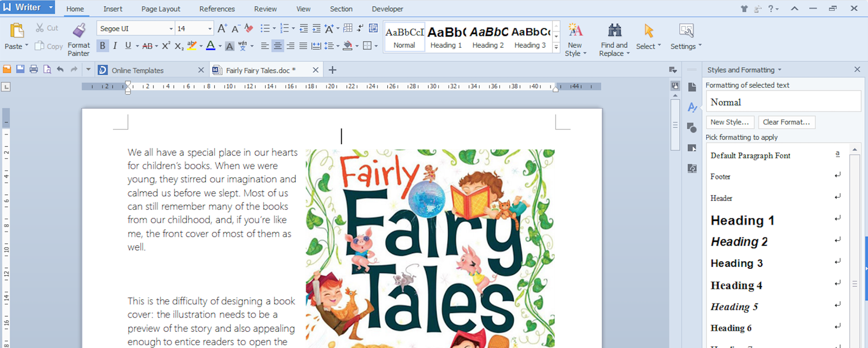Toggle italic formatting

115,46
